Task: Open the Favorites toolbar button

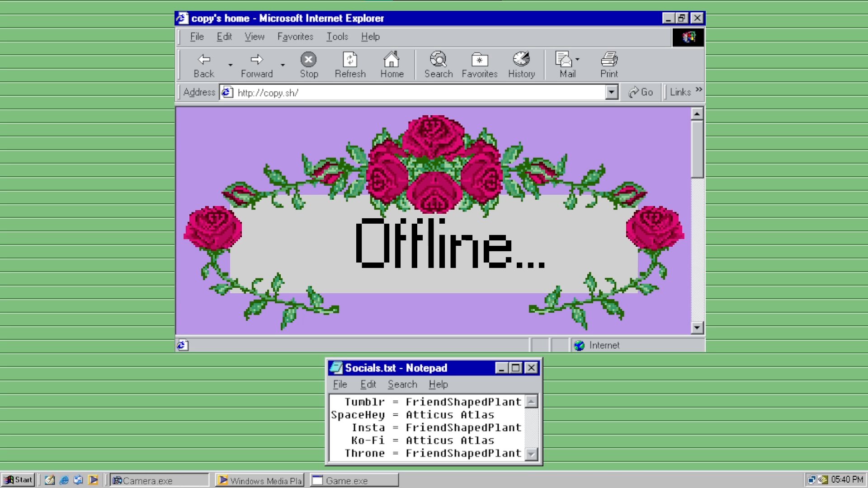Action: coord(479,65)
